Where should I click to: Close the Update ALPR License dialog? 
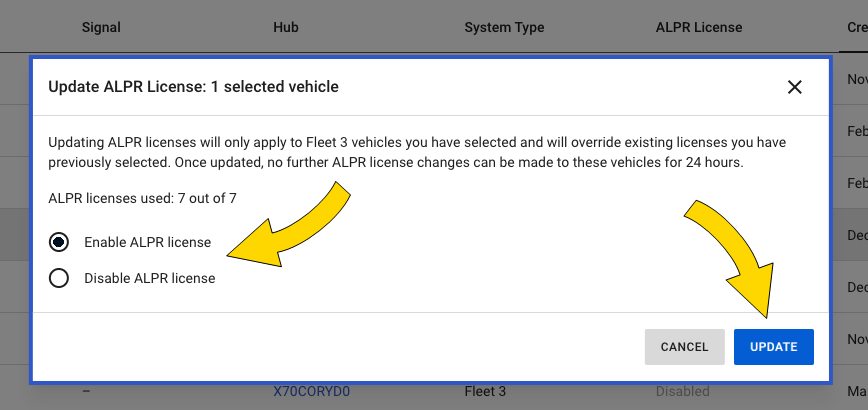[795, 87]
